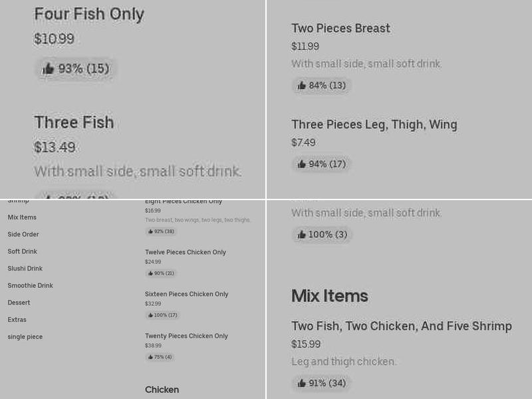This screenshot has height=399, width=532.
Task: Click the thumbs-up icon beside 91% (34)
Action: [x=302, y=384]
